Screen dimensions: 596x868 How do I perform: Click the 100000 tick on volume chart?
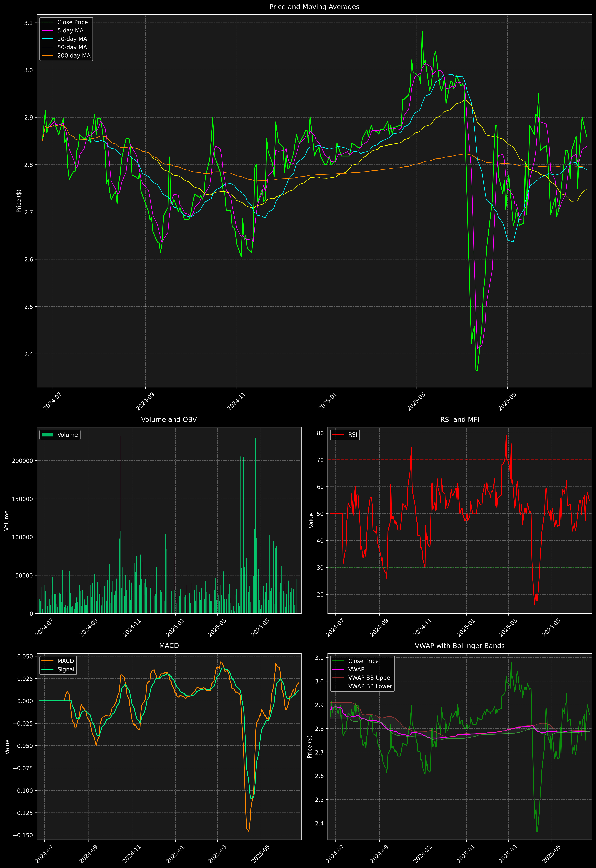coord(22,537)
